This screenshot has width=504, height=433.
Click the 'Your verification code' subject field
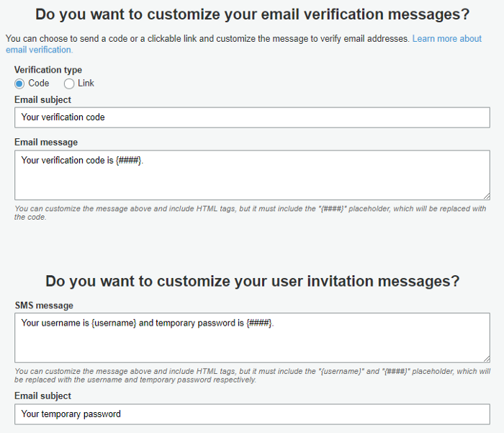pyautogui.click(x=252, y=117)
